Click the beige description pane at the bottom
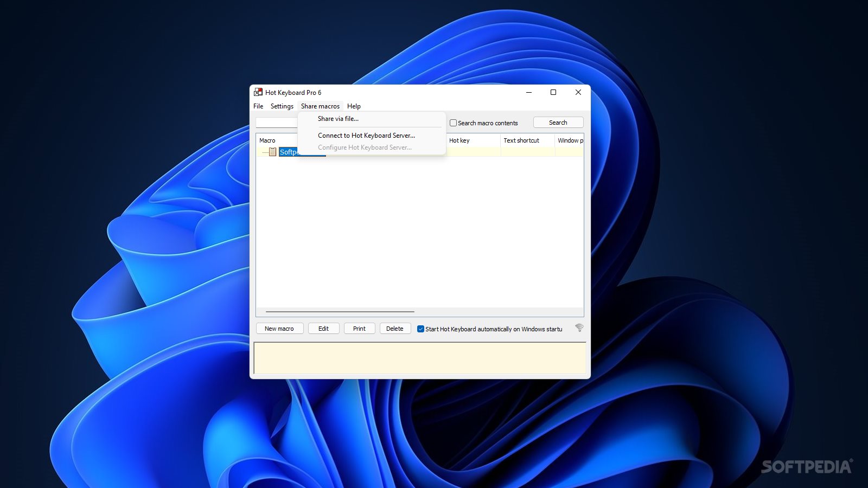Screen dimensions: 868x488 [x=420, y=358]
